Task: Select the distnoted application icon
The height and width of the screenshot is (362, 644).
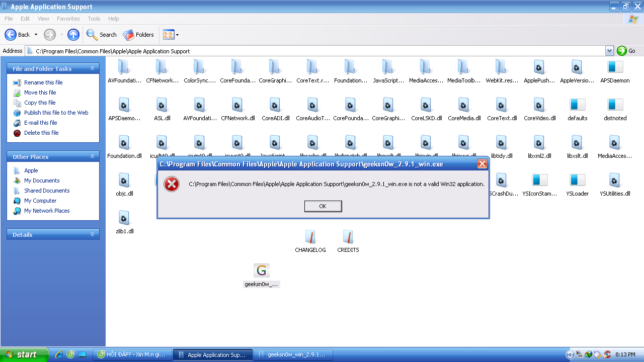Action: [615, 105]
